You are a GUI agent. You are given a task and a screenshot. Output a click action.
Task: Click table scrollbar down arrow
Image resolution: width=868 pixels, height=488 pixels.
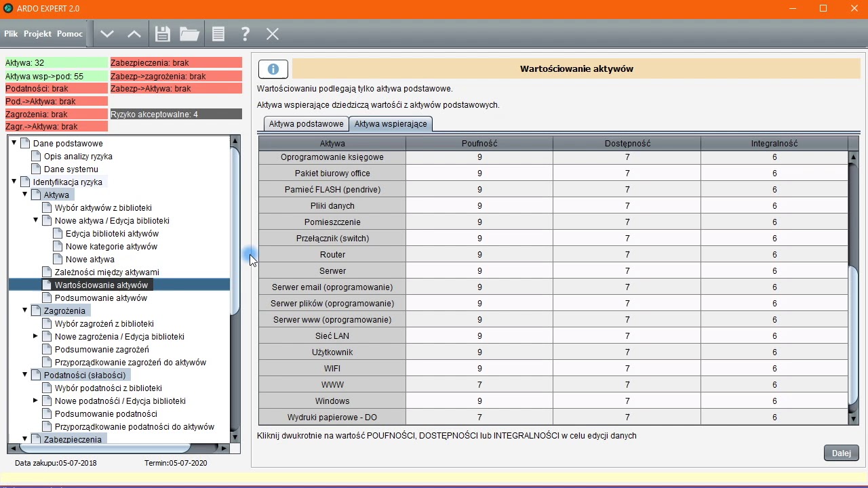coord(854,419)
